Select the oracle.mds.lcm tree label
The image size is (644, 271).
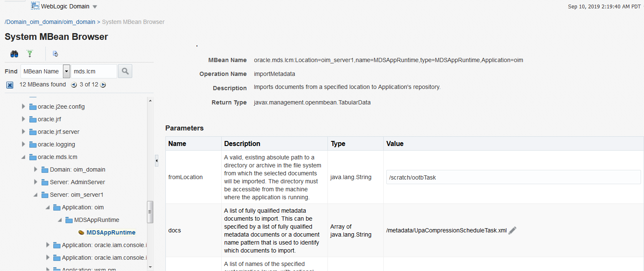tap(58, 157)
